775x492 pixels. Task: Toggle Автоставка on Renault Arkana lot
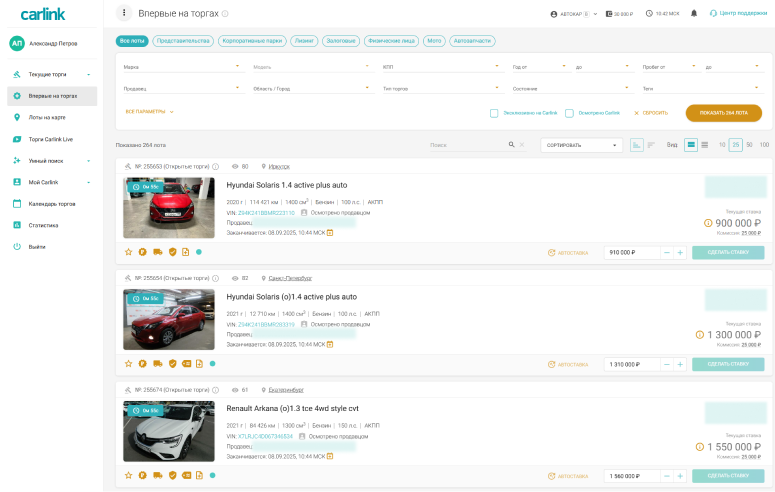[568, 476]
